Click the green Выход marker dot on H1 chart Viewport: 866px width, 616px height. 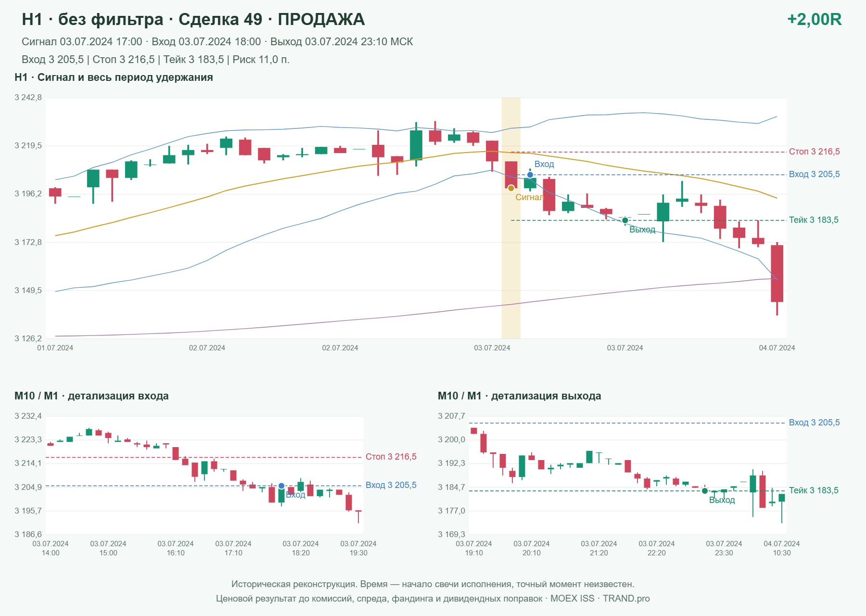tap(625, 220)
